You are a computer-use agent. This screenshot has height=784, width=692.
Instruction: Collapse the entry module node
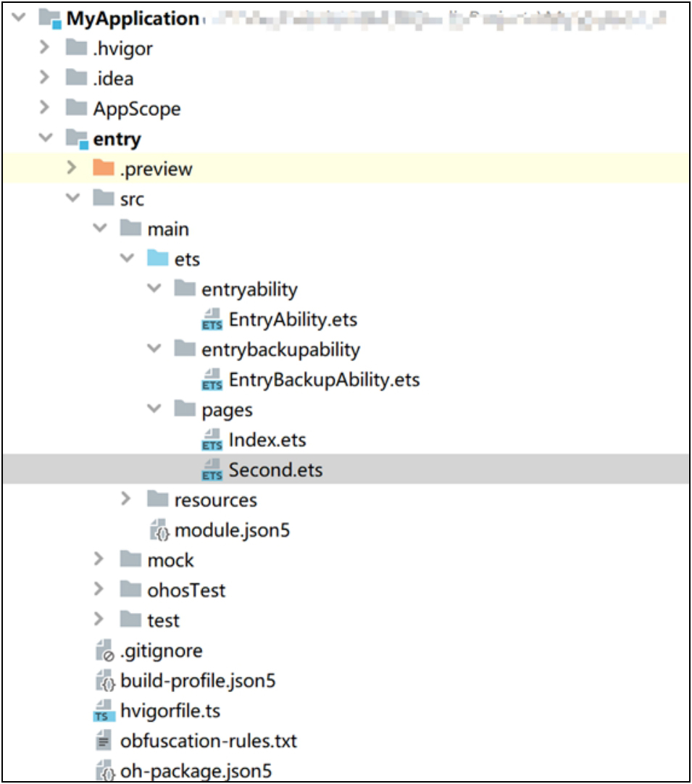45,138
